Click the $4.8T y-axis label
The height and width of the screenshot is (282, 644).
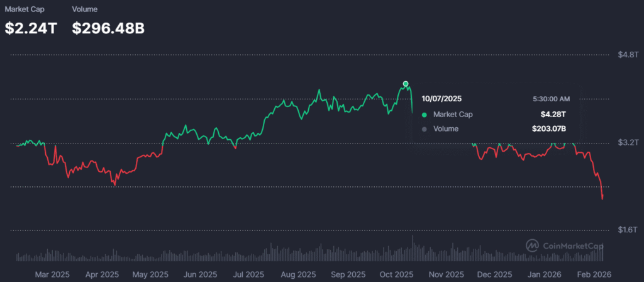point(626,55)
